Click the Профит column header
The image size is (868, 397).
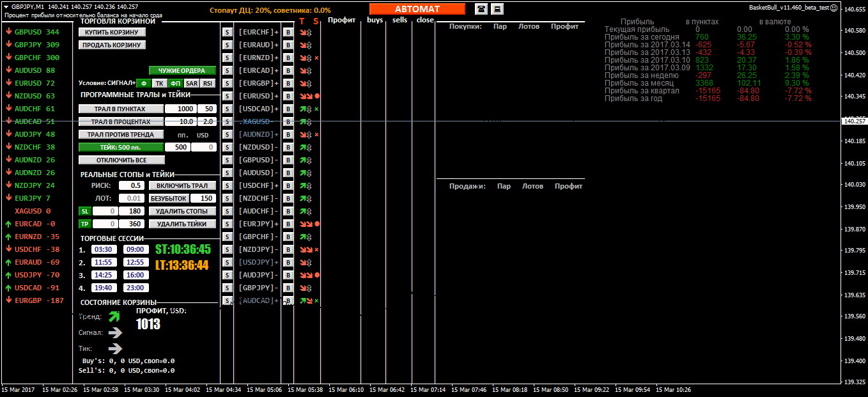[341, 20]
